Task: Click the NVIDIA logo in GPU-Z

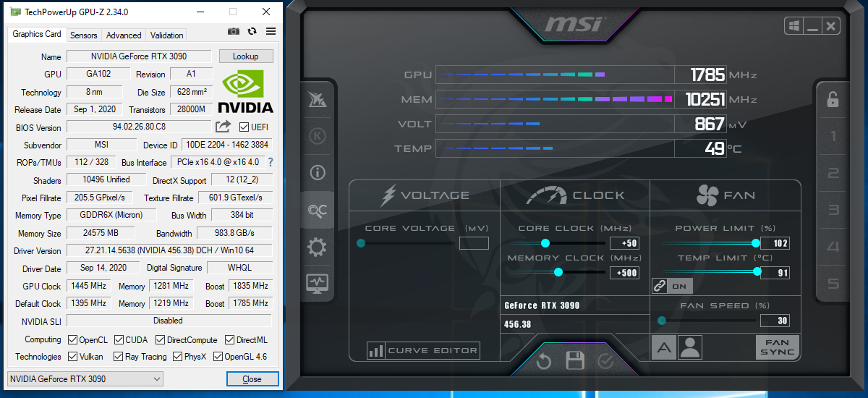Action: pos(246,92)
